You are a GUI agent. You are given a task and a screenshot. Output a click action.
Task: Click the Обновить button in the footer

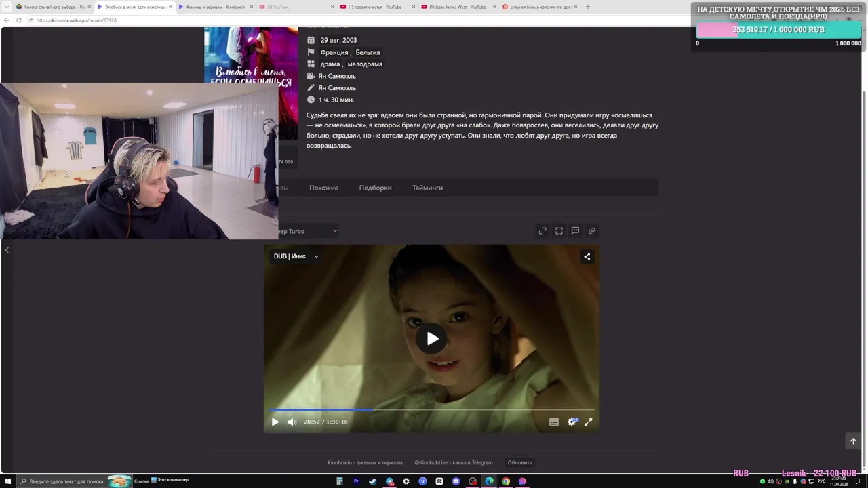pos(519,462)
